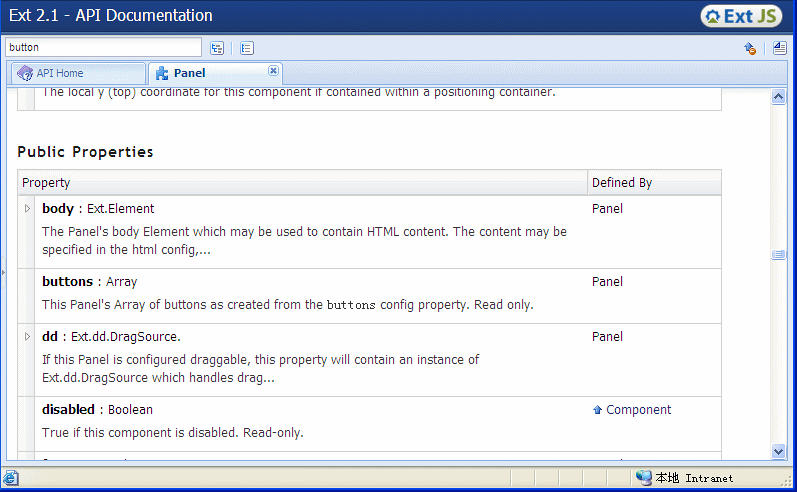Click 'True if this component is disabled' description
797x492 pixels.
172,433
